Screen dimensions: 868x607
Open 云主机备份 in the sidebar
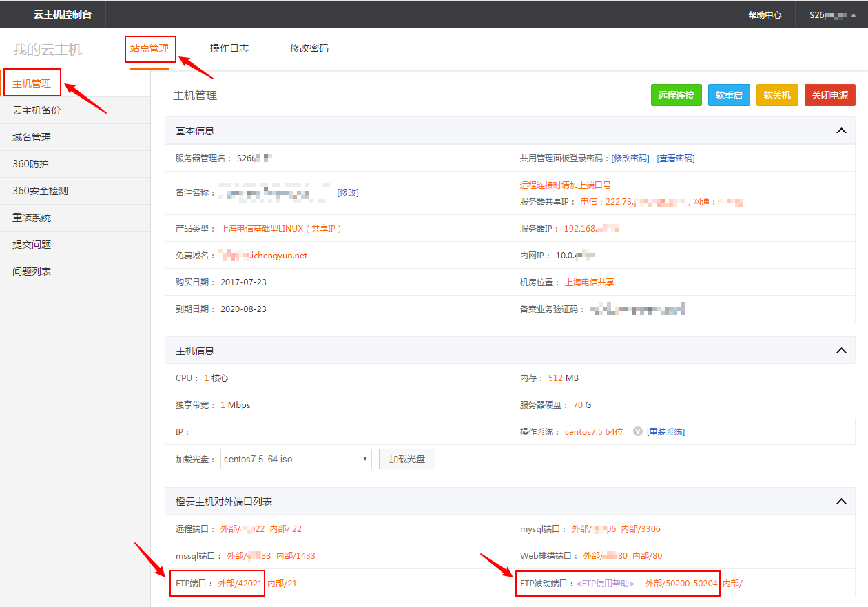click(x=36, y=110)
